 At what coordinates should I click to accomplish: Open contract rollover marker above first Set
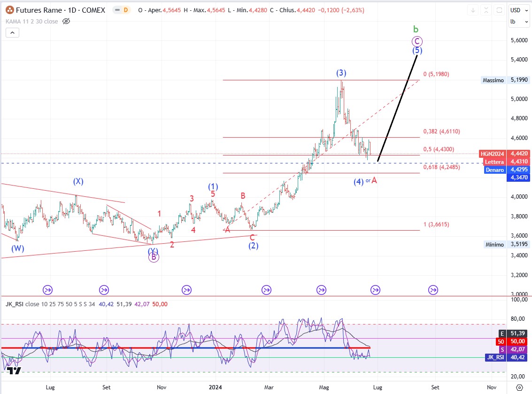click(104, 290)
